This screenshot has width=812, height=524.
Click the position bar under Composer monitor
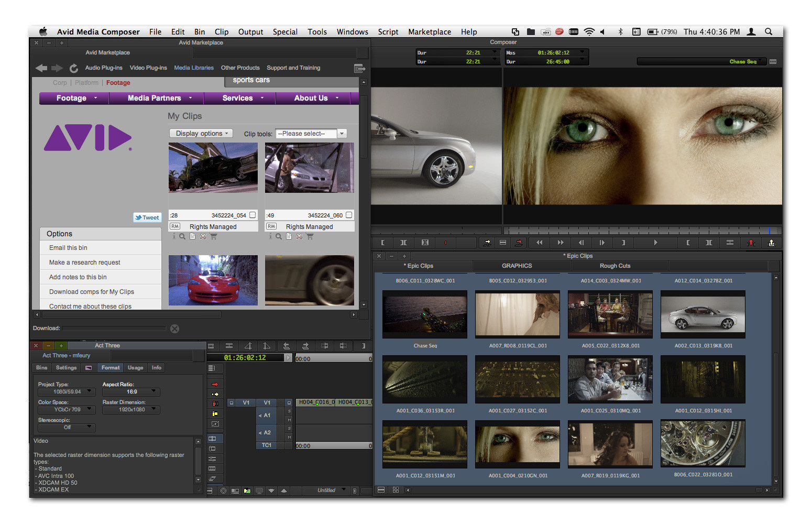click(642, 231)
